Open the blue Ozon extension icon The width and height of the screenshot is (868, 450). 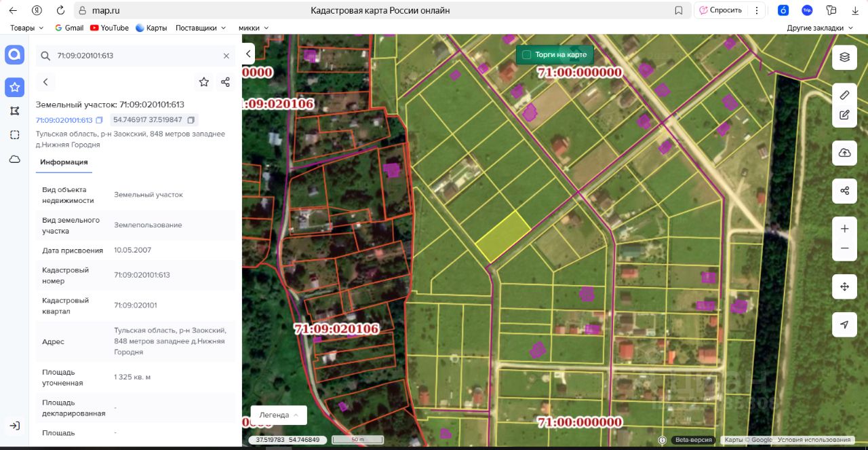783,10
